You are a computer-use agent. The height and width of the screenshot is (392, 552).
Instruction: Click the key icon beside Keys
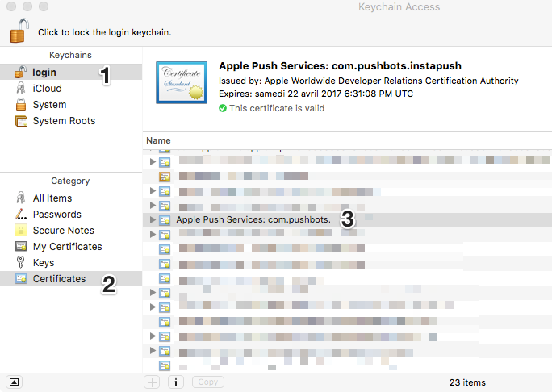(20, 262)
